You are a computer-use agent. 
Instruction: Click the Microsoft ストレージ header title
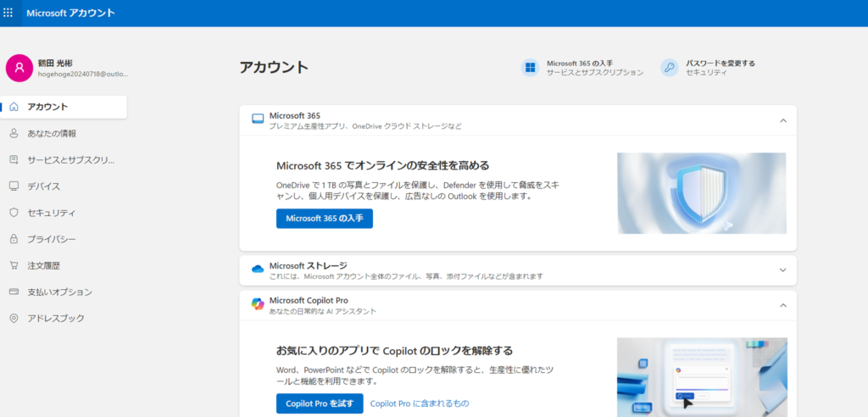pos(309,266)
